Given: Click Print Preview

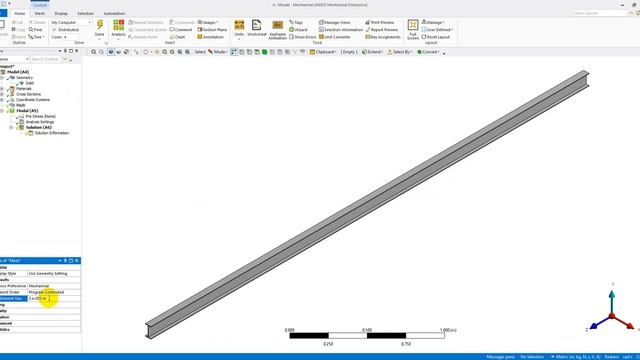Looking at the screenshot, I should click(x=380, y=22).
